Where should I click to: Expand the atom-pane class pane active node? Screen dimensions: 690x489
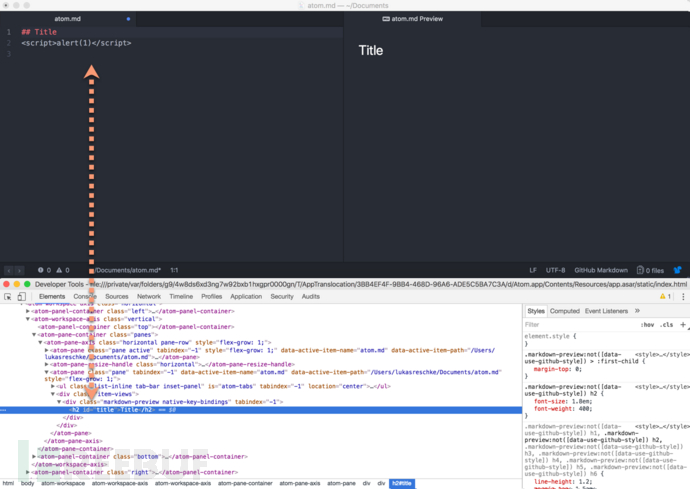[x=47, y=350]
